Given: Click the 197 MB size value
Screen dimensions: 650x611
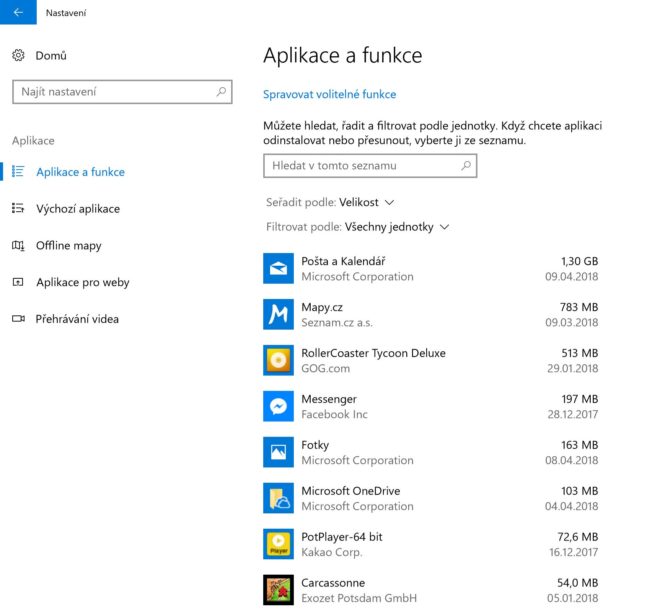Looking at the screenshot, I should [x=580, y=399].
